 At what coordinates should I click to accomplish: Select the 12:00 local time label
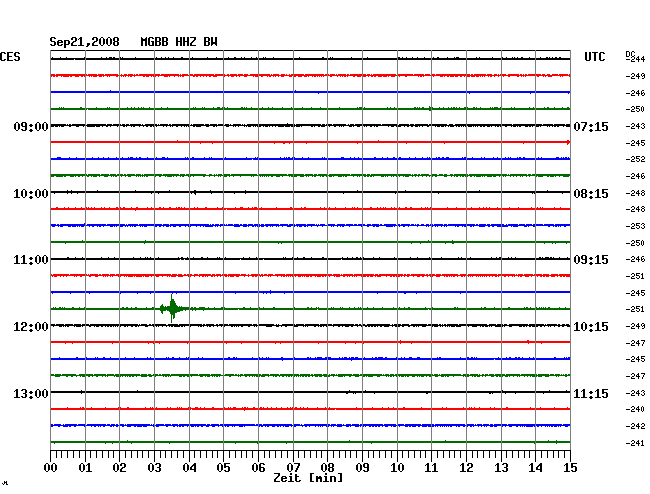31,327
